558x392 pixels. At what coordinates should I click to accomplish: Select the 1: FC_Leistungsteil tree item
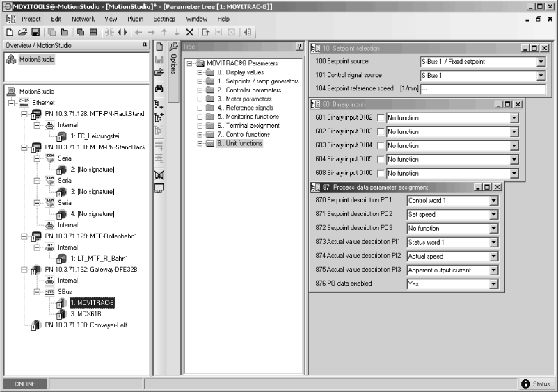click(96, 136)
